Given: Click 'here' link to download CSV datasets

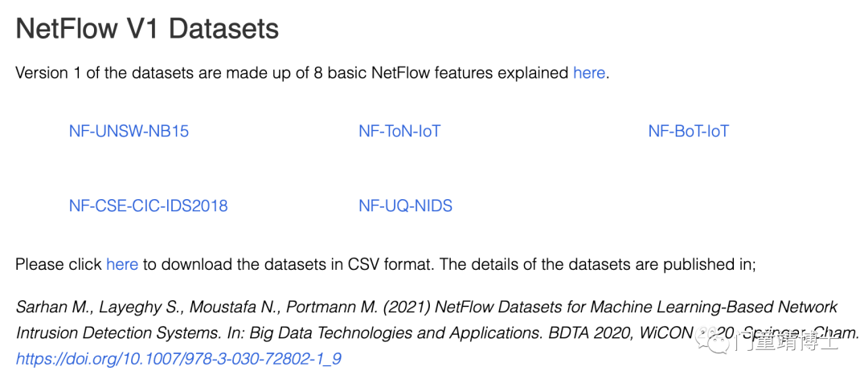Looking at the screenshot, I should (122, 264).
